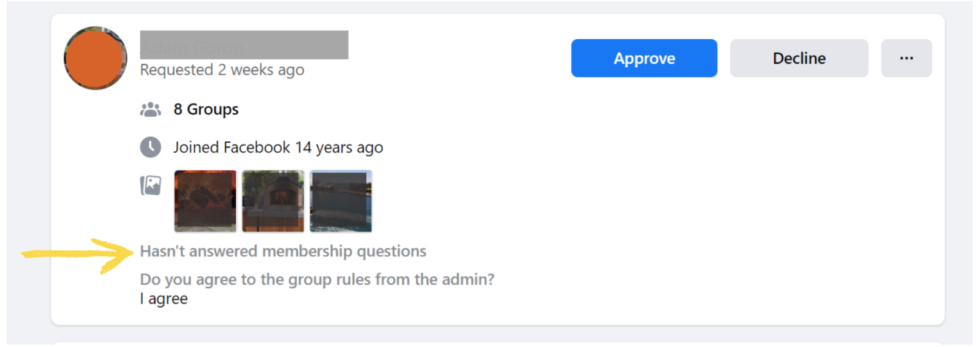This screenshot has width=980, height=347.
Task: Click the group rules agreement question
Action: click(x=317, y=280)
